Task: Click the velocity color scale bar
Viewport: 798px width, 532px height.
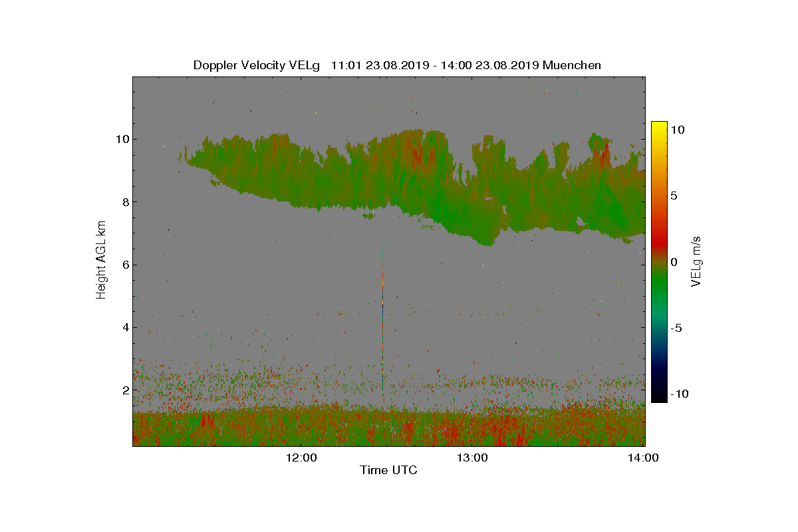Action: (x=659, y=262)
